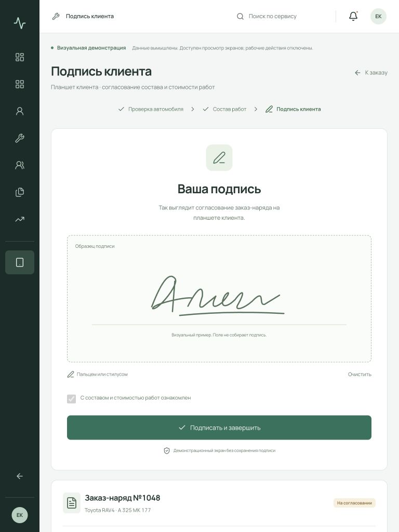The height and width of the screenshot is (532, 399).
Task: Click Очистить to clear the signature
Action: [x=360, y=375]
